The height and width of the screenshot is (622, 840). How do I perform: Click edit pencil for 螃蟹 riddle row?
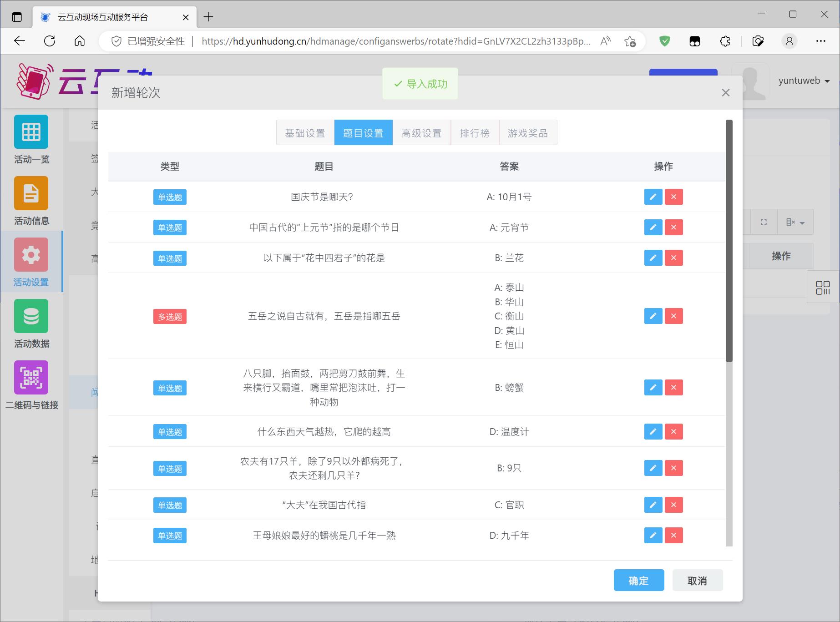tap(653, 388)
